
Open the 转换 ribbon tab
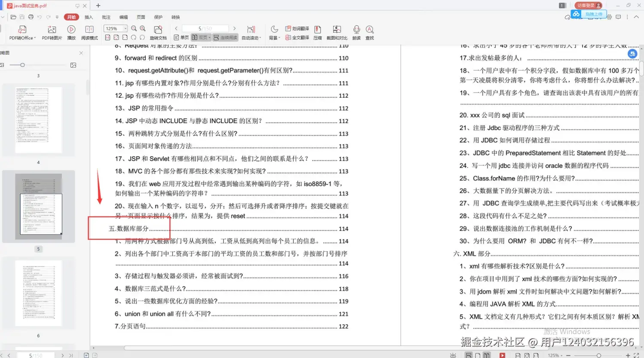(x=176, y=17)
